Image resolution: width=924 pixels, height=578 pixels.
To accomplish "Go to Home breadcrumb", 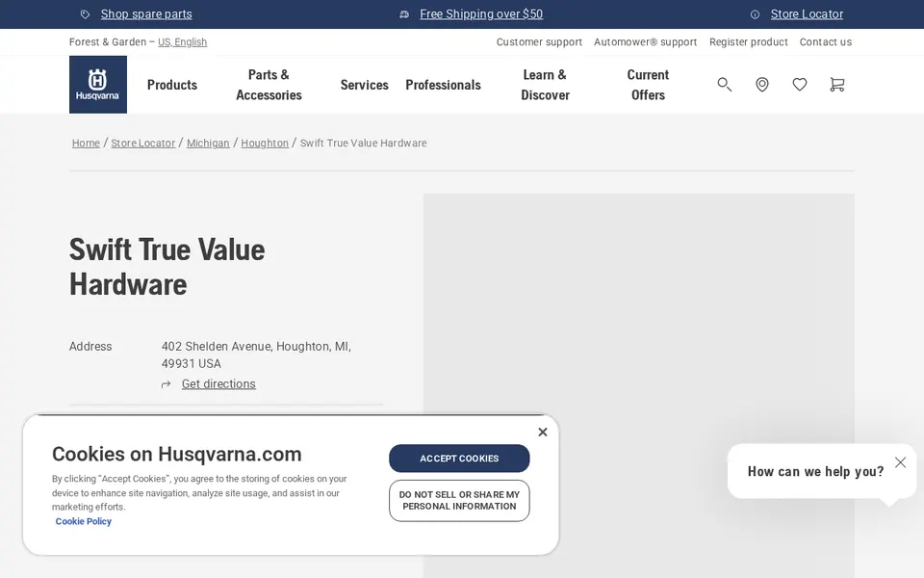I will 86,143.
